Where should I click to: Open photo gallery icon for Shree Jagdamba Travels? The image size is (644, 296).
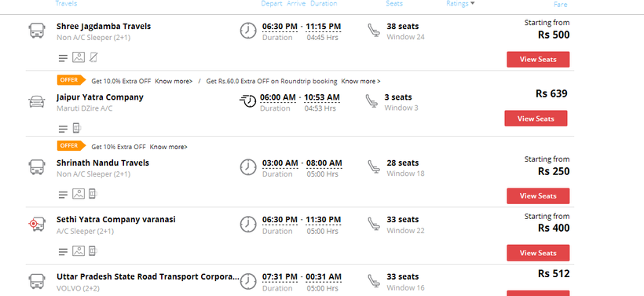pyautogui.click(x=79, y=57)
